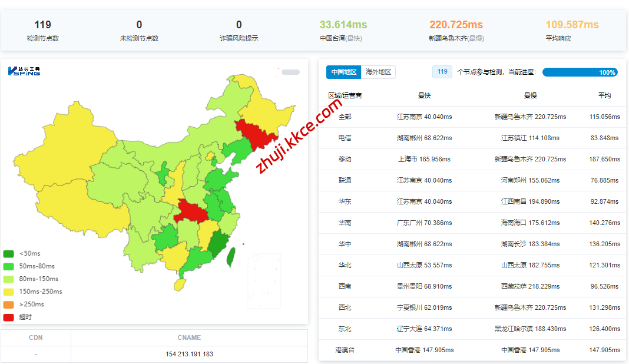This screenshot has height=364, width=629.
Task: Click the 平均 column header
Action: [604, 95]
